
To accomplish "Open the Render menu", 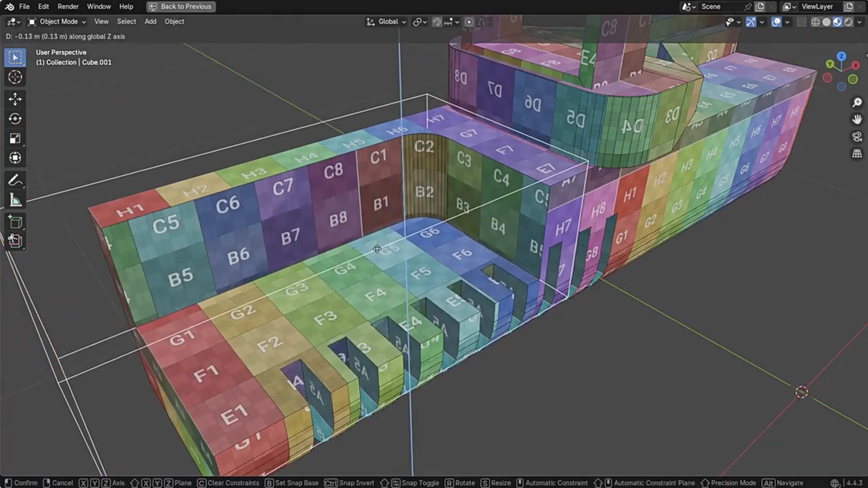I will click(x=68, y=6).
